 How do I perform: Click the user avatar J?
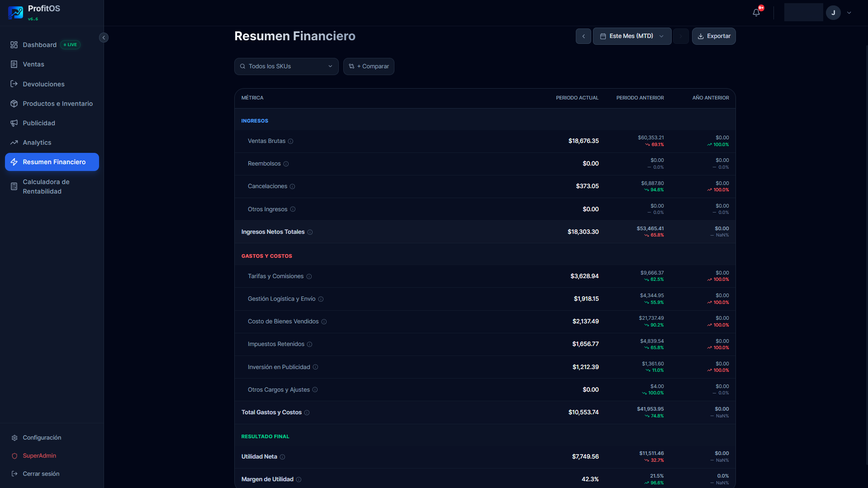833,13
